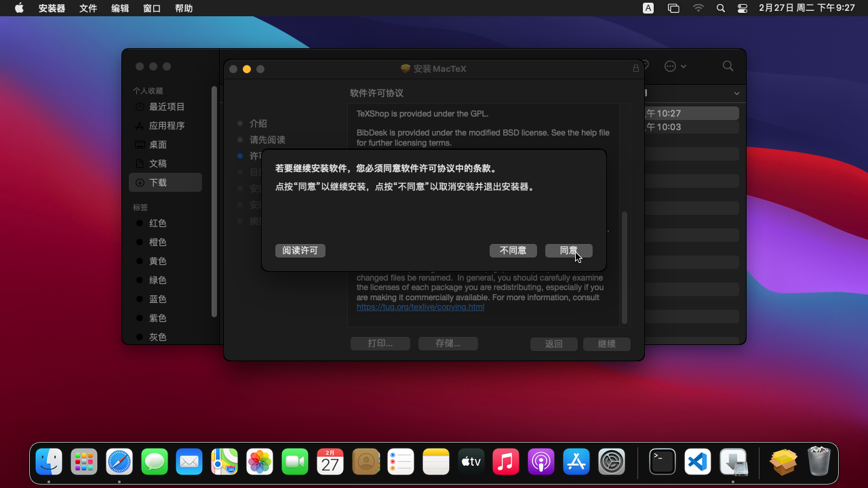
Task: Click the Finder sidebar scrollbar
Action: (214, 201)
